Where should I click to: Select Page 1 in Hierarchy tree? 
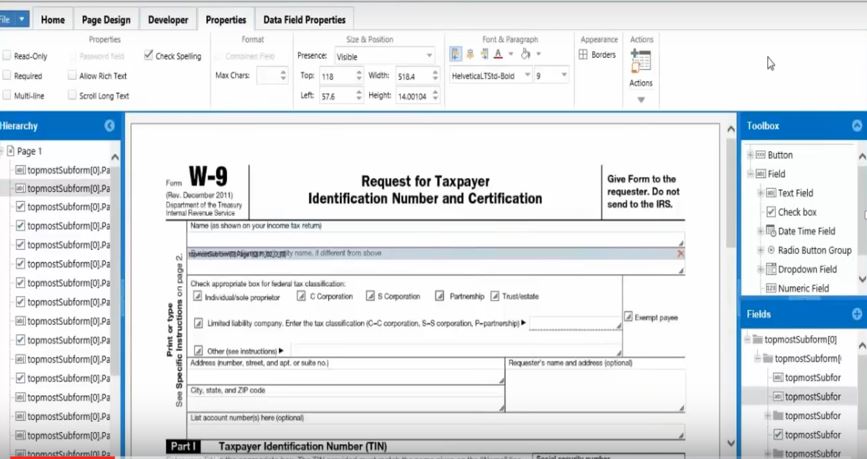(x=29, y=151)
